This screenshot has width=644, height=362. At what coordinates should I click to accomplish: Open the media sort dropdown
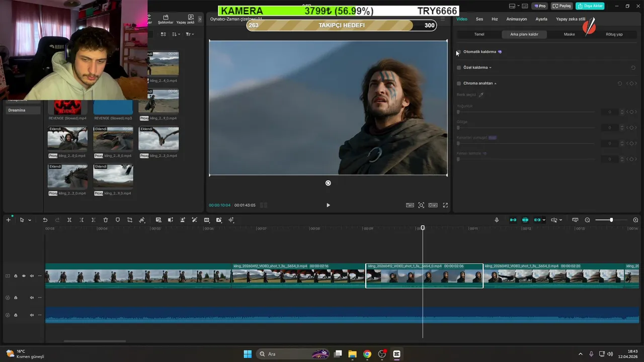tap(176, 34)
